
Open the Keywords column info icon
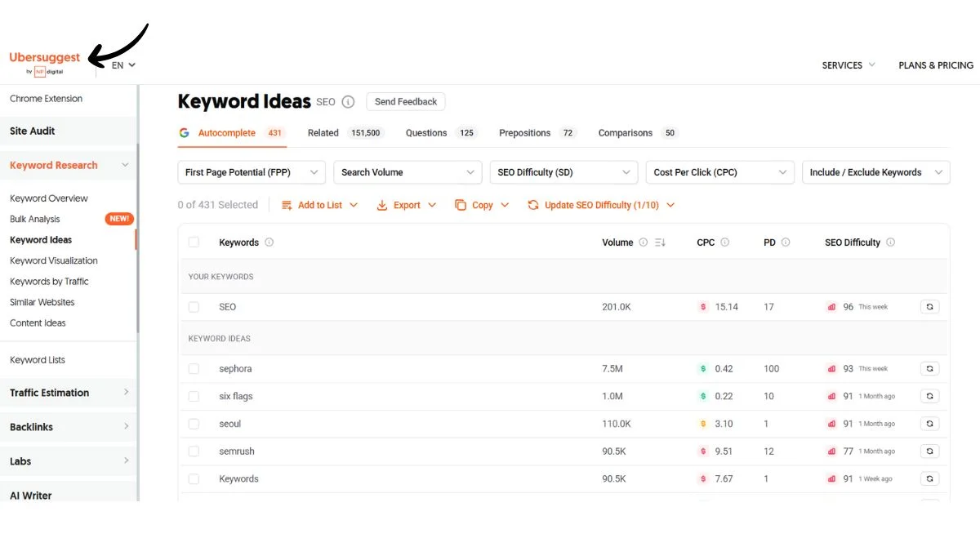(269, 242)
